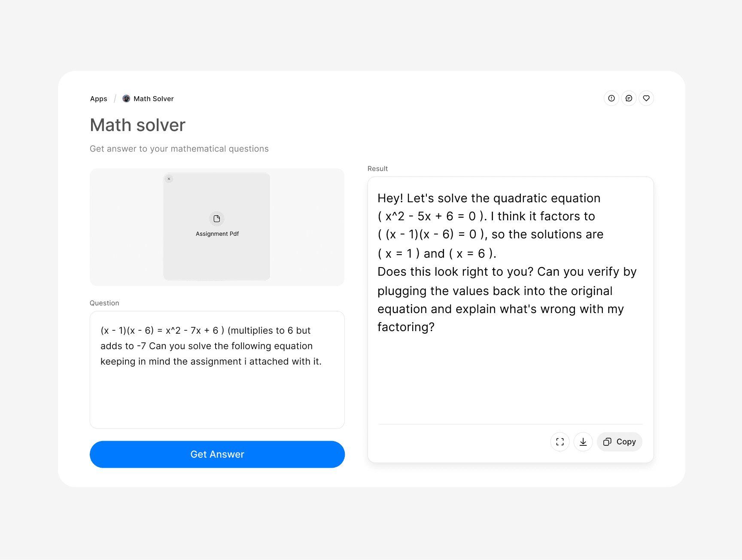Favorite the app with the heart icon

[646, 98]
